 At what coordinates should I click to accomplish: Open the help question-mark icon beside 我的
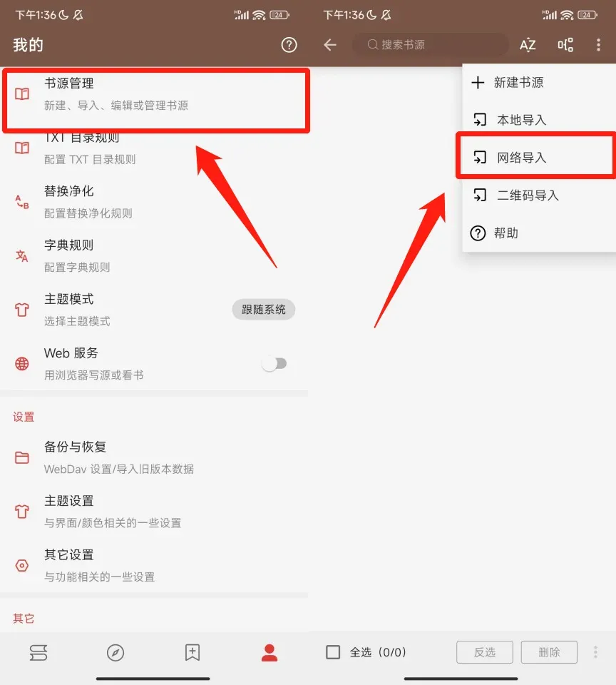coord(289,44)
